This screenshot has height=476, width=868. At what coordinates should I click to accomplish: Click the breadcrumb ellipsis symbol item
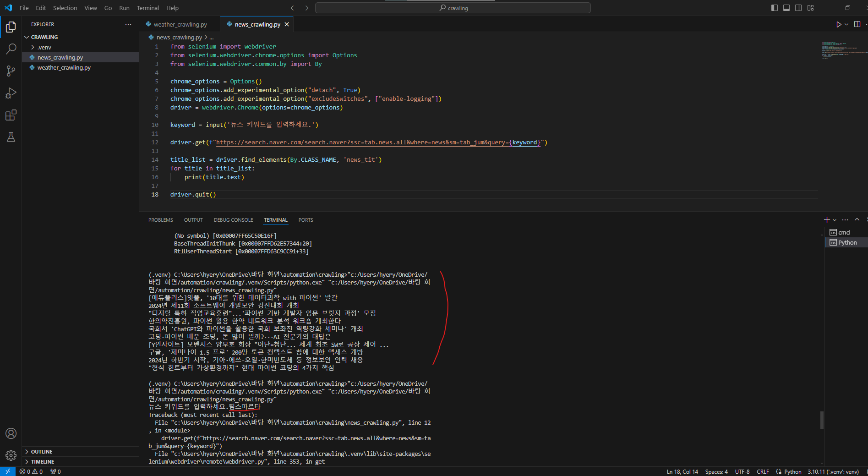point(212,37)
